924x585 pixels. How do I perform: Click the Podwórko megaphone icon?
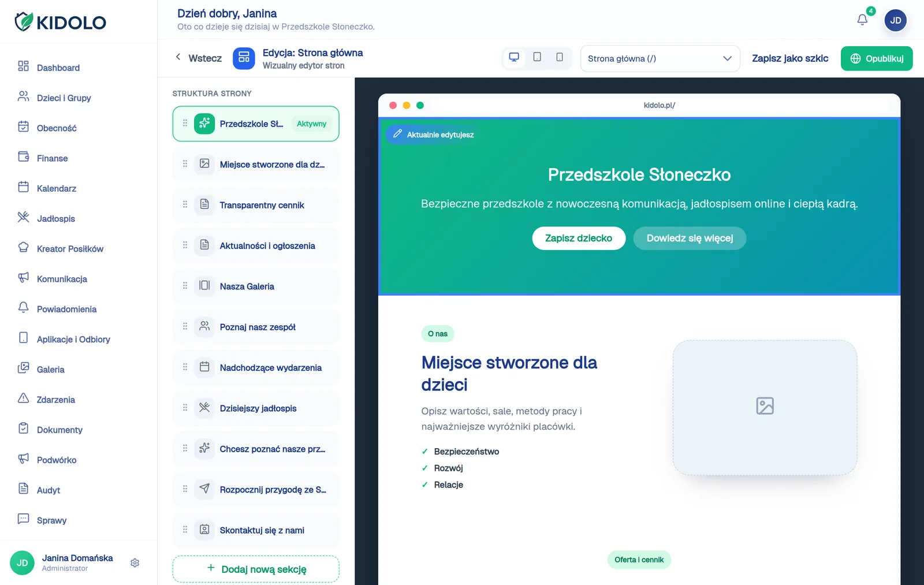pyautogui.click(x=23, y=459)
